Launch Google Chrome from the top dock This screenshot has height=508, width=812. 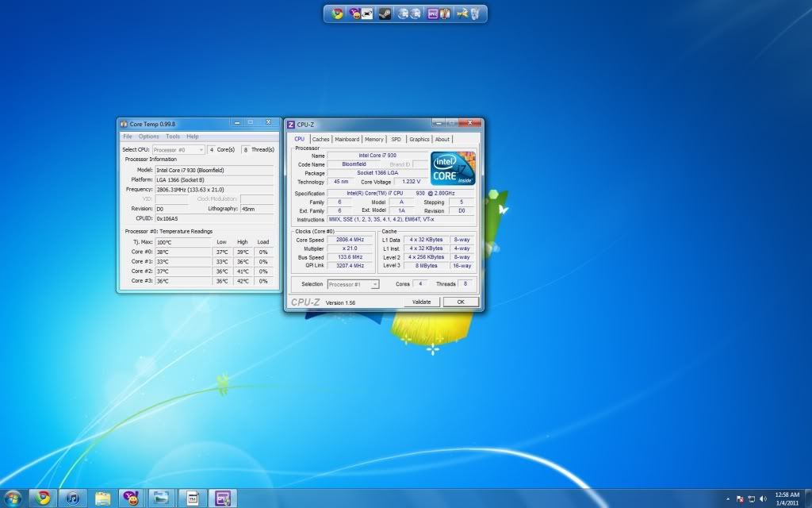tap(338, 14)
